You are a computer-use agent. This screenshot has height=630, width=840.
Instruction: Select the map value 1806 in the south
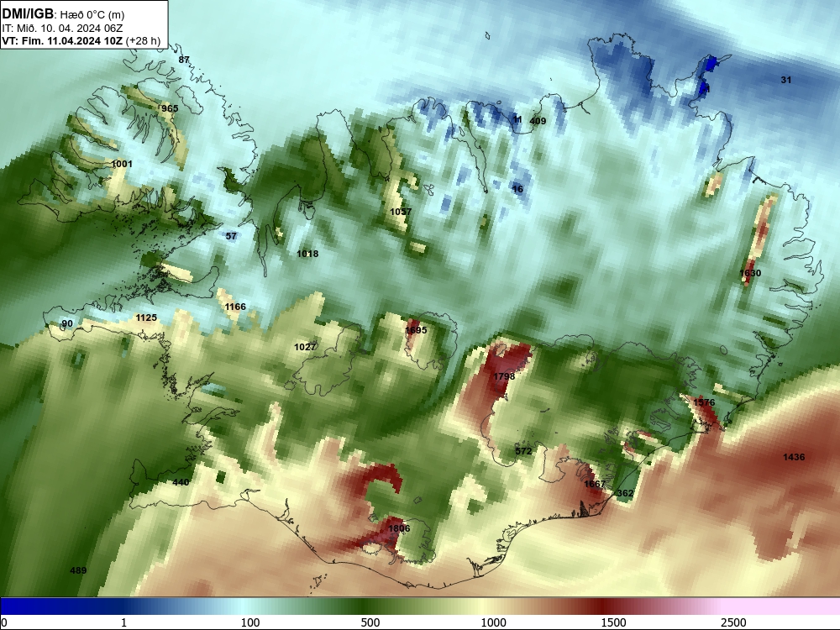pos(399,528)
